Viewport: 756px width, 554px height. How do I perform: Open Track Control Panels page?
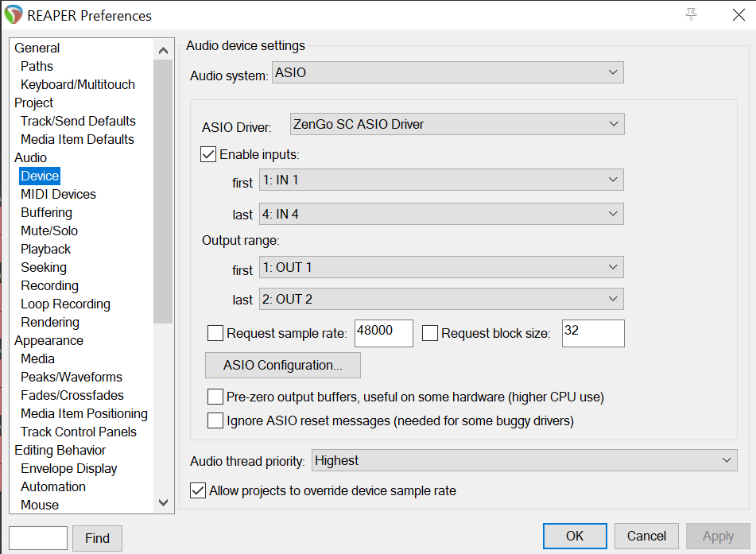(x=79, y=432)
